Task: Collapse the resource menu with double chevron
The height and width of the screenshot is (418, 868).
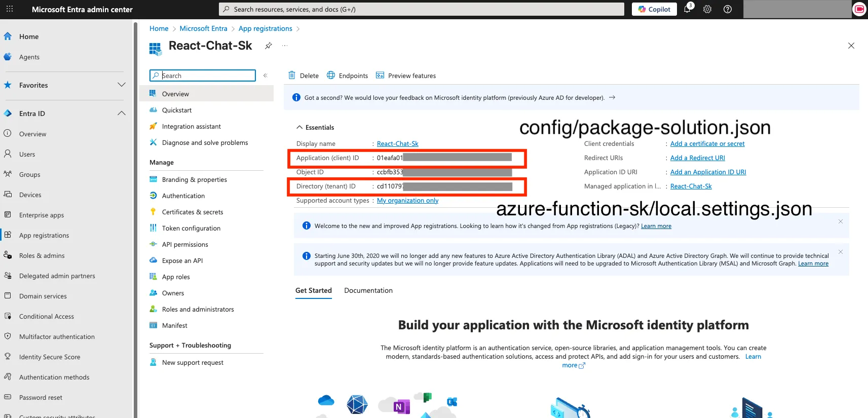Action: pyautogui.click(x=265, y=75)
